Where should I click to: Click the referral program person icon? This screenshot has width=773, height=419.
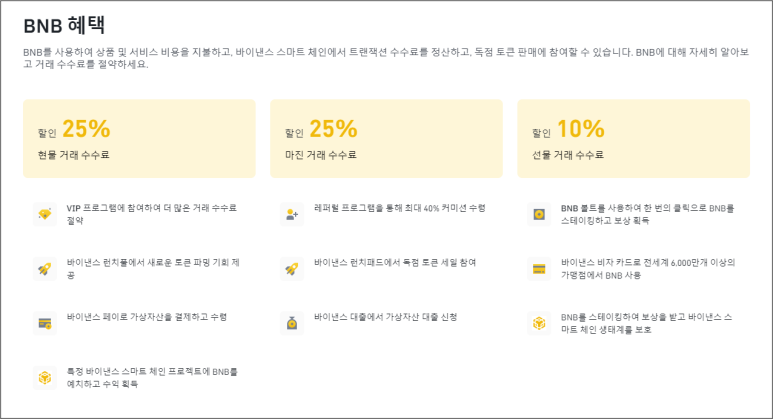click(292, 214)
